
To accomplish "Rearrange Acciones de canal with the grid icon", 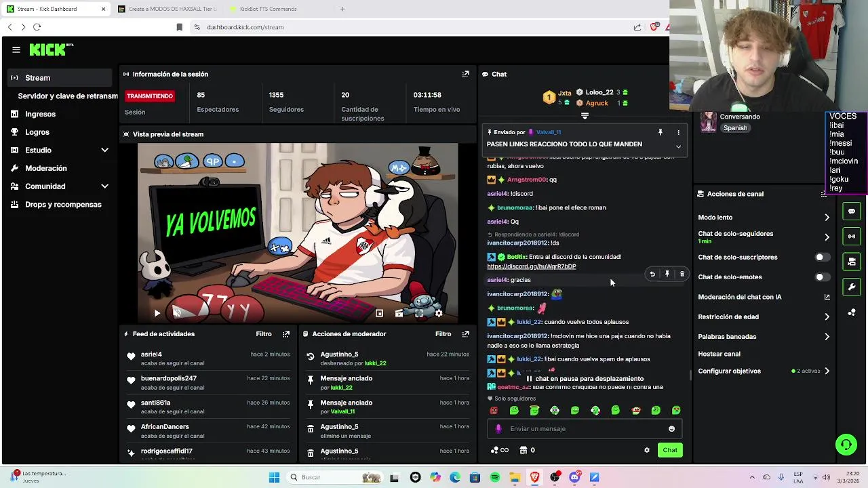I will point(823,194).
